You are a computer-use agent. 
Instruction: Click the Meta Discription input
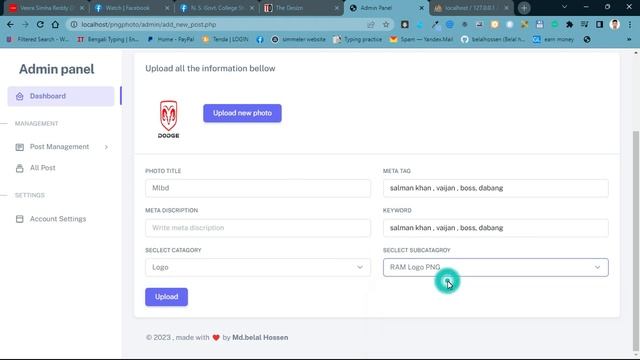[x=258, y=228]
